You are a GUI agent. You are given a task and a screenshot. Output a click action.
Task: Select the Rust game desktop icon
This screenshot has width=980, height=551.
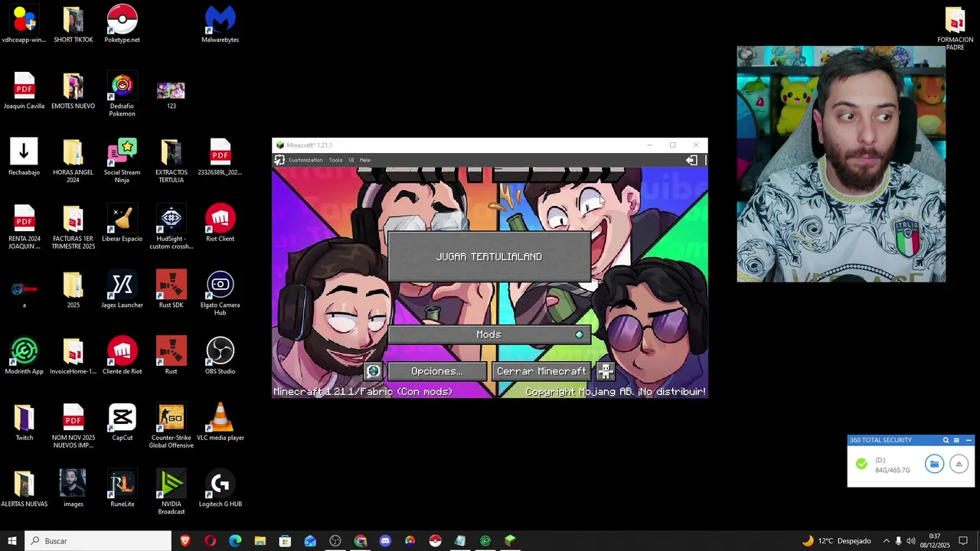tap(171, 357)
